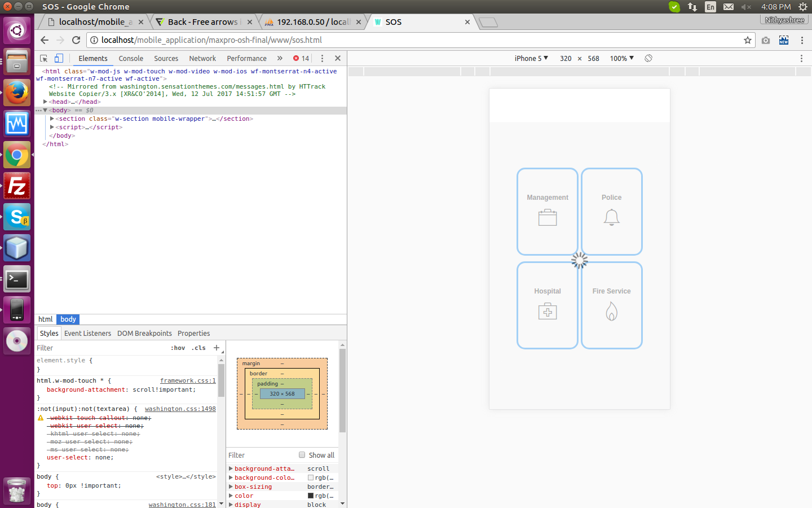The width and height of the screenshot is (812, 508).
Task: Open device toolbar more options menu
Action: pos(801,58)
